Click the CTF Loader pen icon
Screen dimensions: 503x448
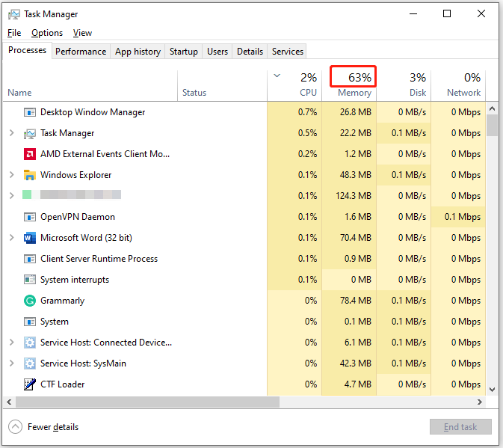pyautogui.click(x=30, y=384)
